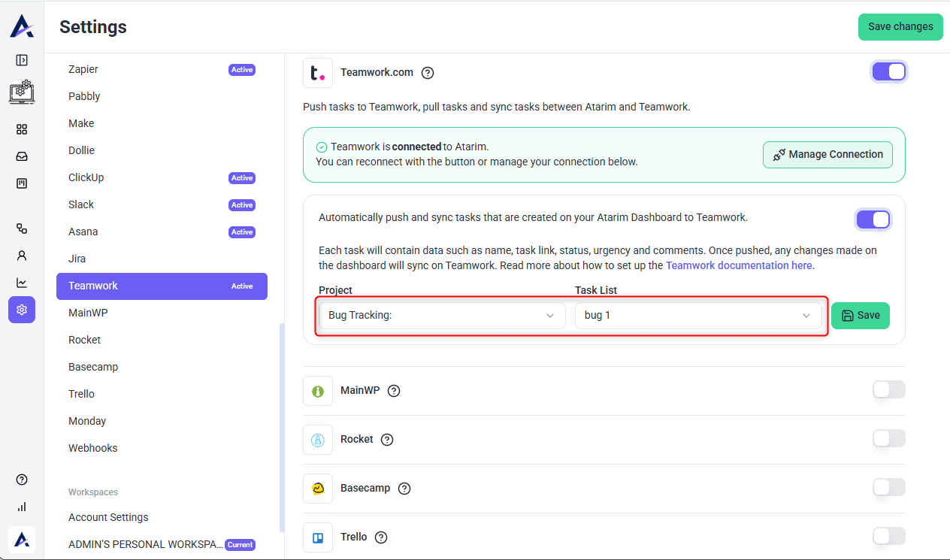950x560 pixels.
Task: Turn off automatic push and sync toggle
Action: pos(873,219)
